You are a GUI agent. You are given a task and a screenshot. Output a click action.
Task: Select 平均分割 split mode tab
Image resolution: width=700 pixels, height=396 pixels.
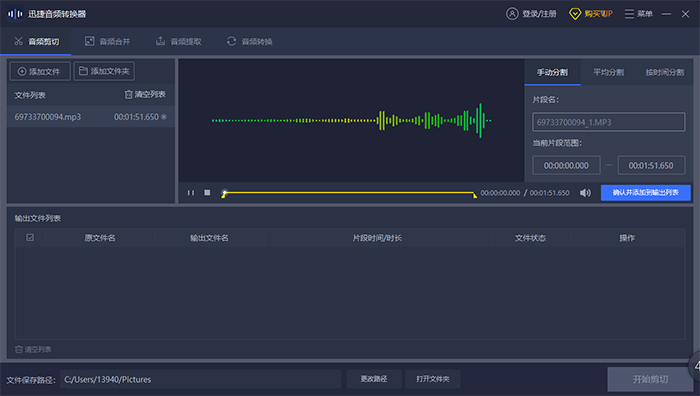(608, 72)
